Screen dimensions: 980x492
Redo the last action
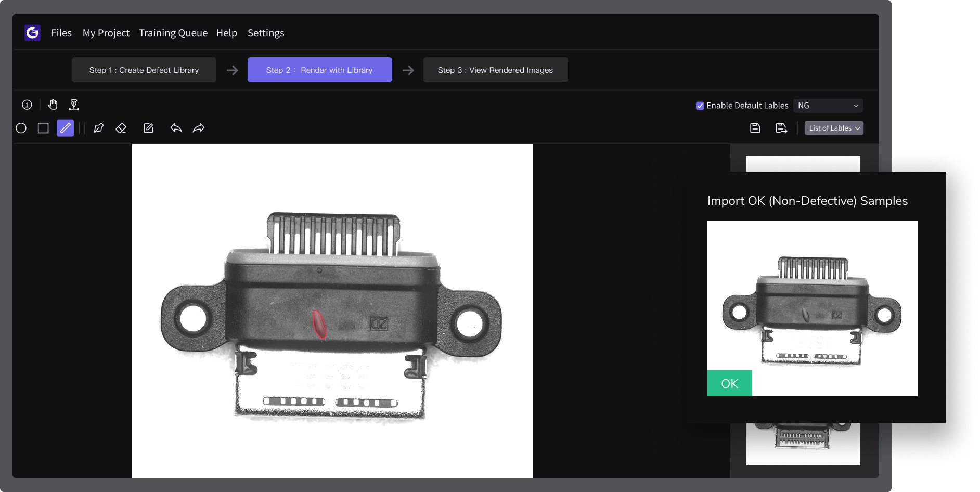tap(199, 128)
